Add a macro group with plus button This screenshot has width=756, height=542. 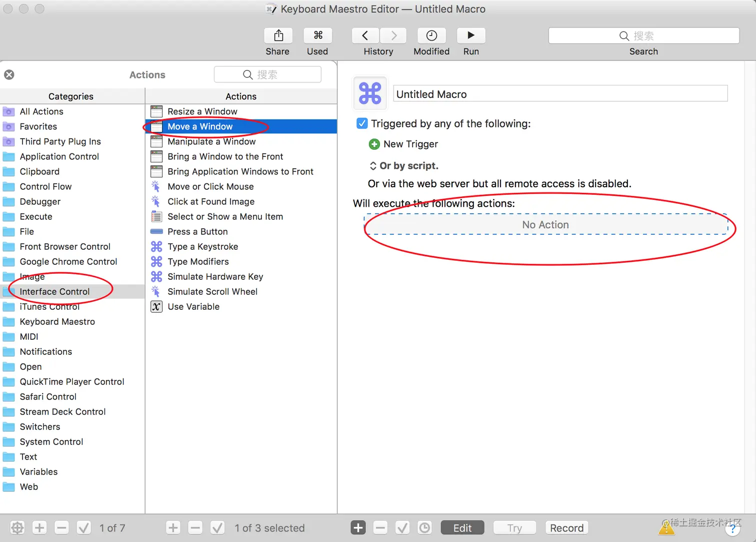tap(39, 528)
